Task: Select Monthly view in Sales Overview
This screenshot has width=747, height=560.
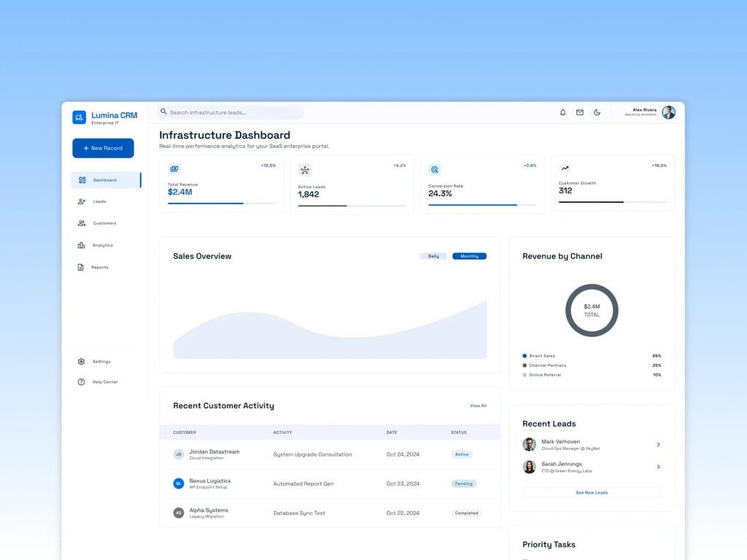Action: (469, 256)
